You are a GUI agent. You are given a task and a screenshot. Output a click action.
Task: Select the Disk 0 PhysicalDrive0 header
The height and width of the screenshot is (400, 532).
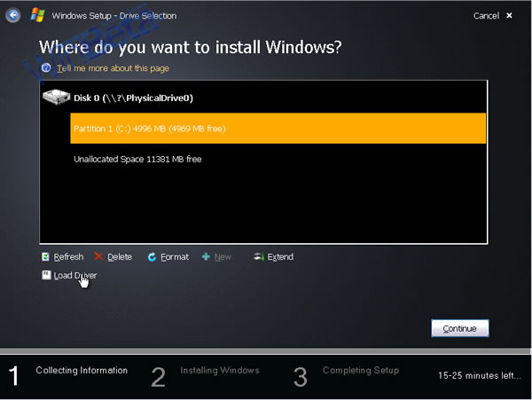pyautogui.click(x=133, y=98)
